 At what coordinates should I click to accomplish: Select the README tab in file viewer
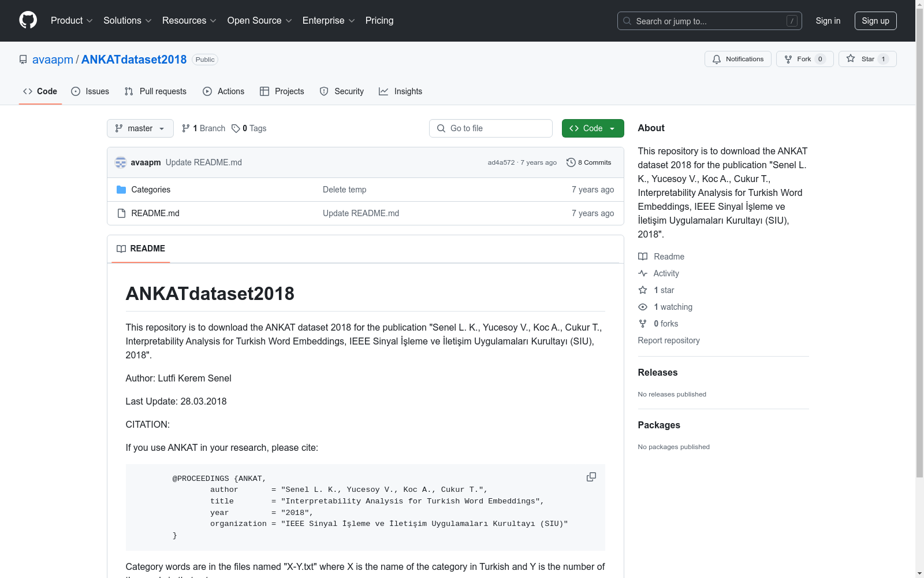pos(141,249)
